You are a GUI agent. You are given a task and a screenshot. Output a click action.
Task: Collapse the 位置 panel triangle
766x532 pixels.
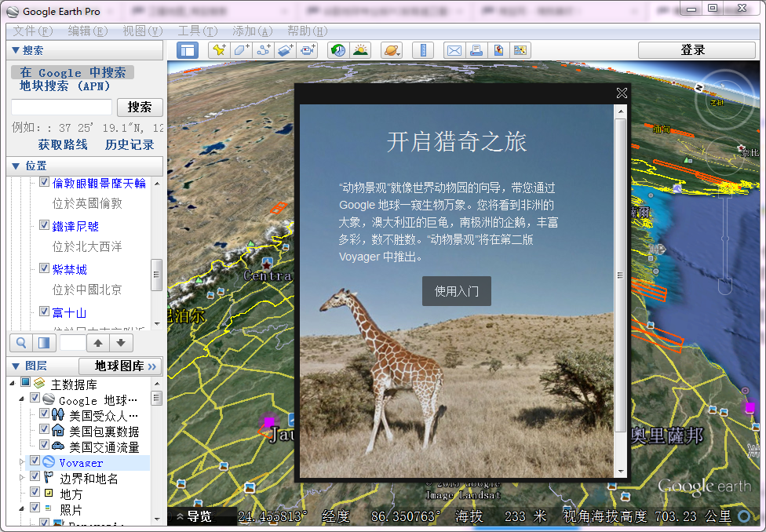15,166
